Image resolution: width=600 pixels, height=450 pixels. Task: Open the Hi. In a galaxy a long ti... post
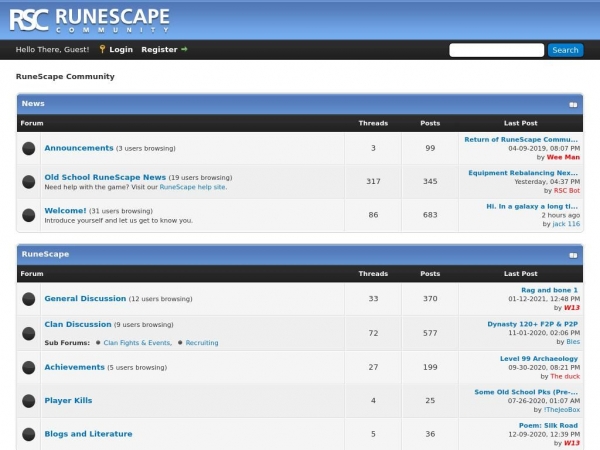point(532,206)
